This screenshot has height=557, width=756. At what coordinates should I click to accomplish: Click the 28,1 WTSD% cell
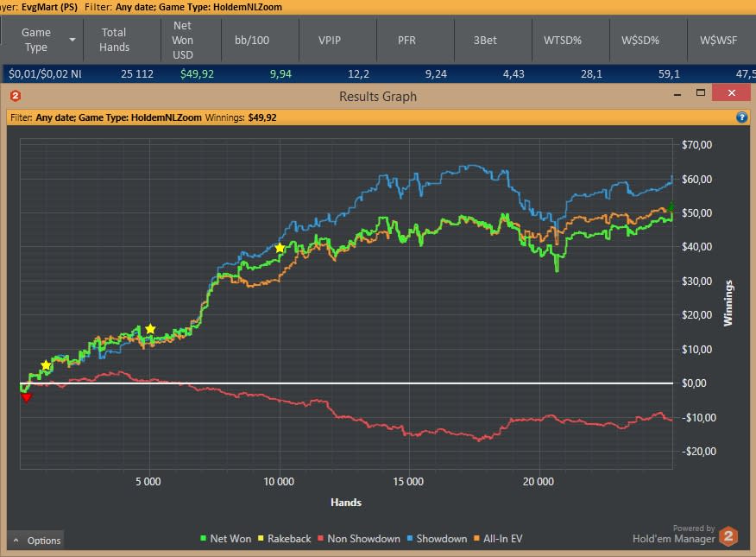(591, 73)
